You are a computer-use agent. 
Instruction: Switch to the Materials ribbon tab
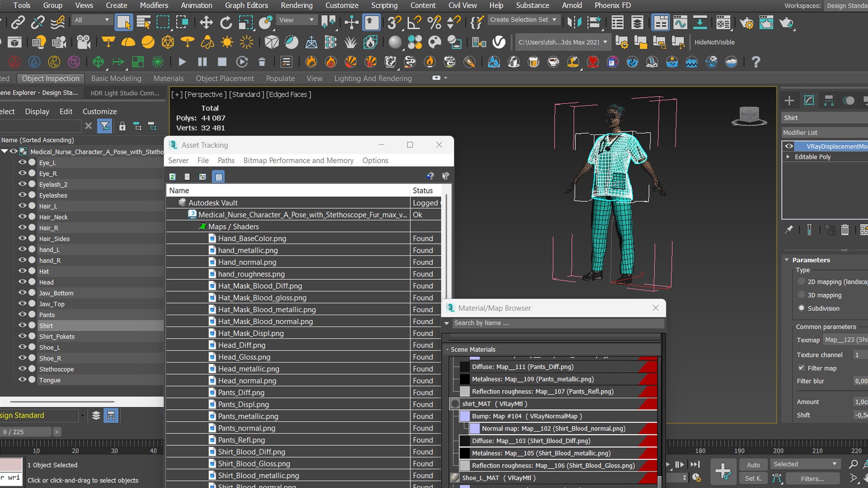click(168, 78)
